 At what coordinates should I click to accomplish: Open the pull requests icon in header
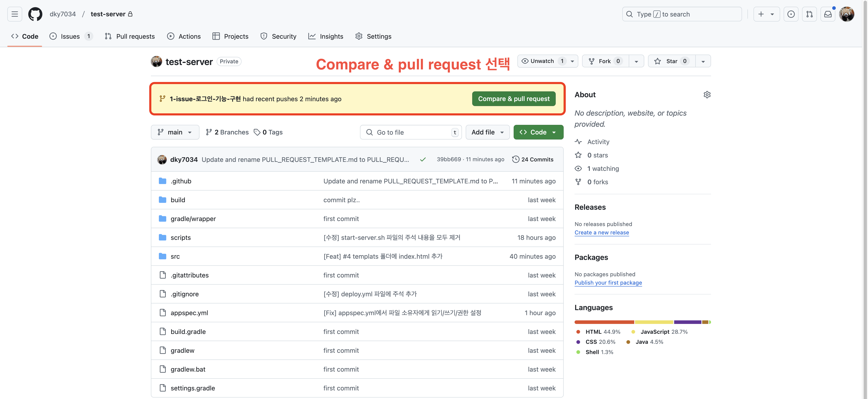809,14
